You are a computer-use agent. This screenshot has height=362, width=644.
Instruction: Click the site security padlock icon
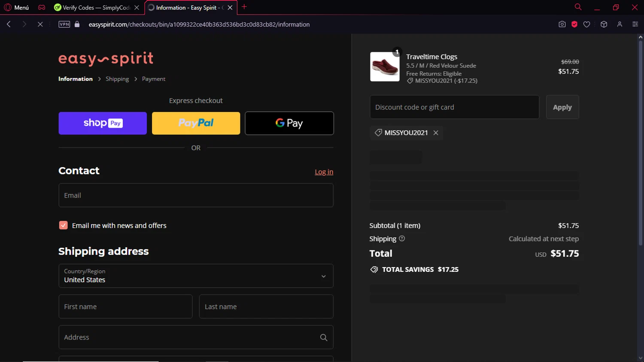(x=77, y=24)
